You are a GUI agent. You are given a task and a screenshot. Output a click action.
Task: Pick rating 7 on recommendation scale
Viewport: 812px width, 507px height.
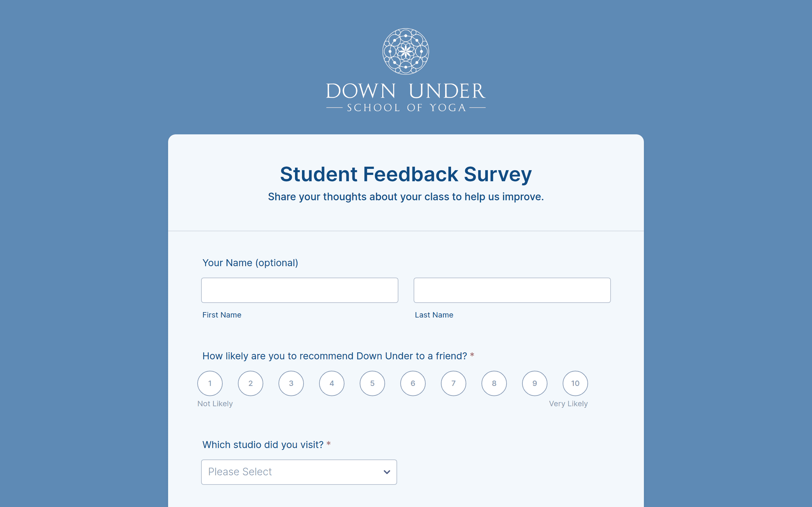pos(454,383)
